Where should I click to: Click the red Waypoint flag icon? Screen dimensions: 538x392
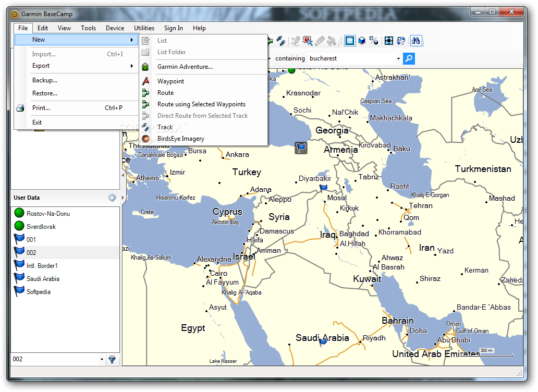pos(145,81)
